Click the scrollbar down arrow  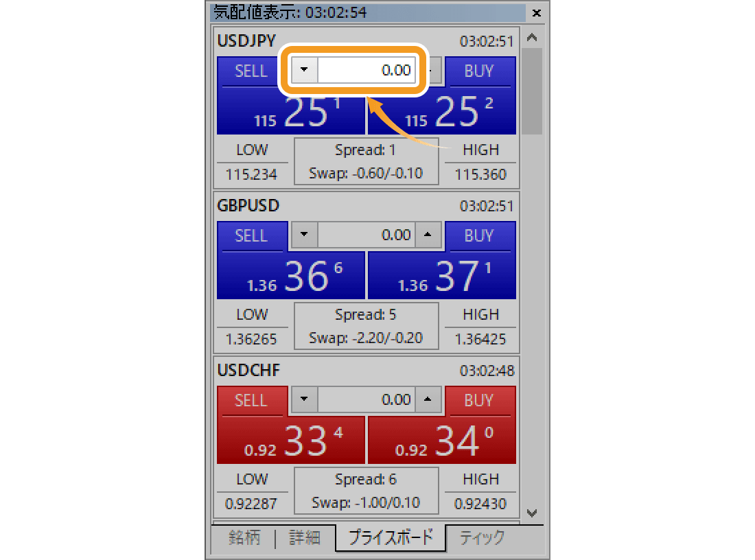pyautogui.click(x=531, y=513)
